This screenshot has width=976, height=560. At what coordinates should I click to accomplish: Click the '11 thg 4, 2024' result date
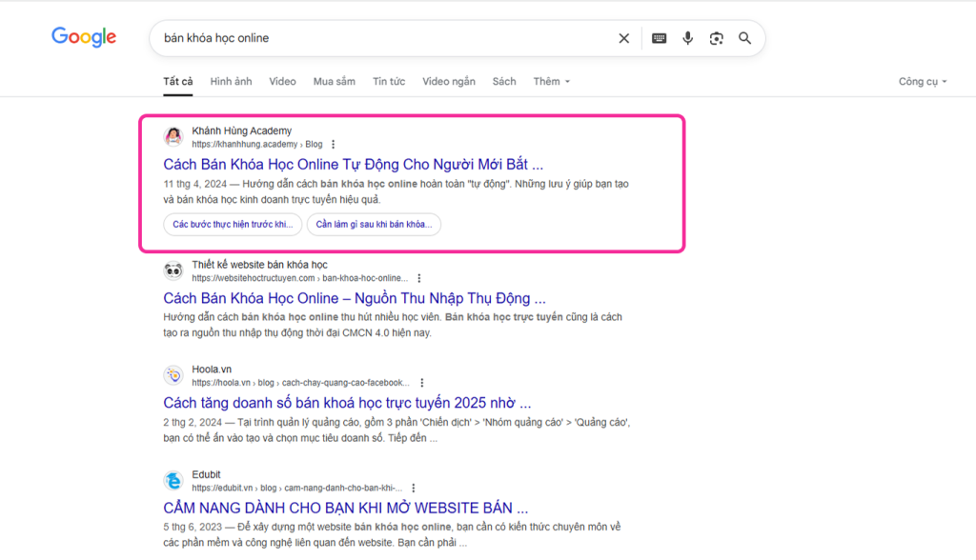(x=194, y=184)
